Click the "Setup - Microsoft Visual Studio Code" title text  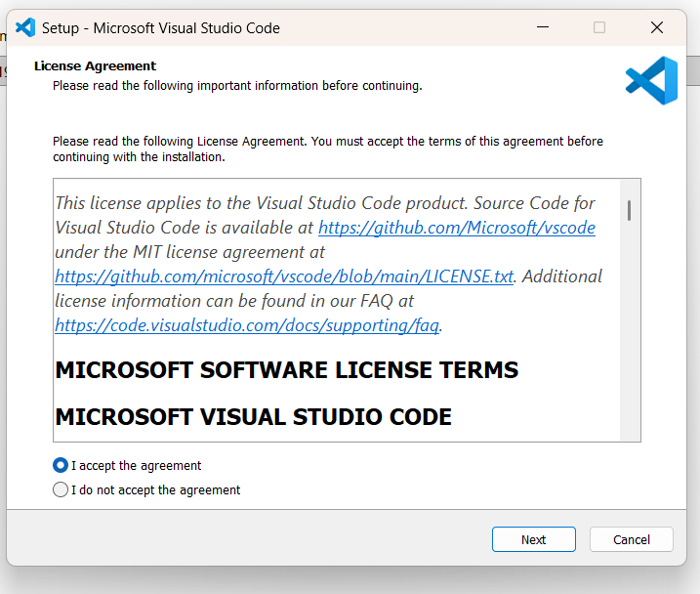pos(161,28)
